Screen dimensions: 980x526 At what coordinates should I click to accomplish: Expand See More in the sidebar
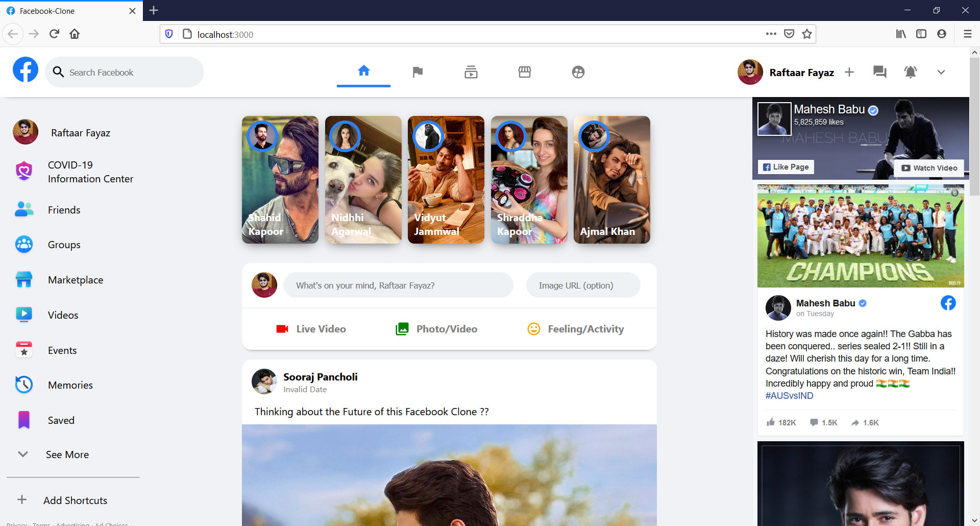pos(53,454)
